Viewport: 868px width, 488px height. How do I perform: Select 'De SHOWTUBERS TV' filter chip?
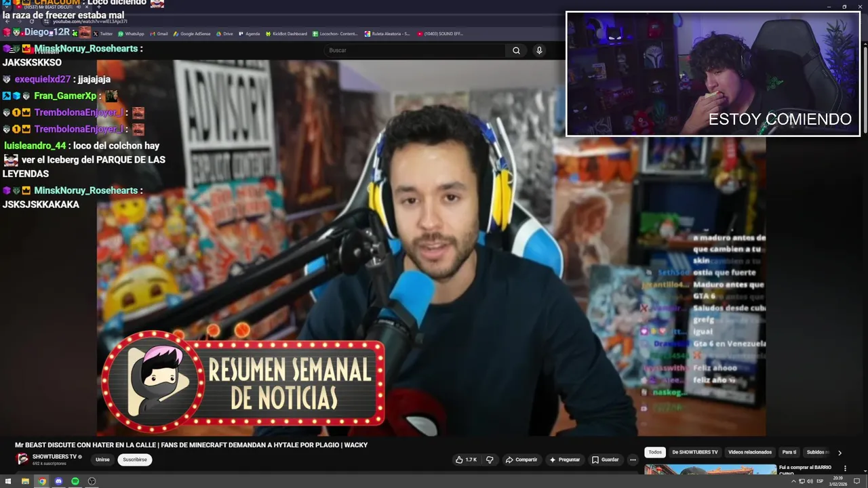695,452
